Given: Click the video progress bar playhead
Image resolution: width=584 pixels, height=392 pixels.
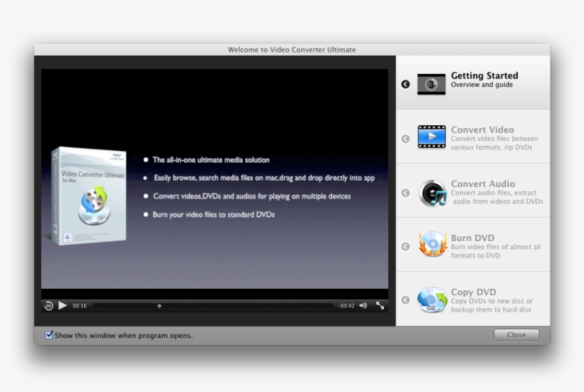Looking at the screenshot, I should (159, 306).
